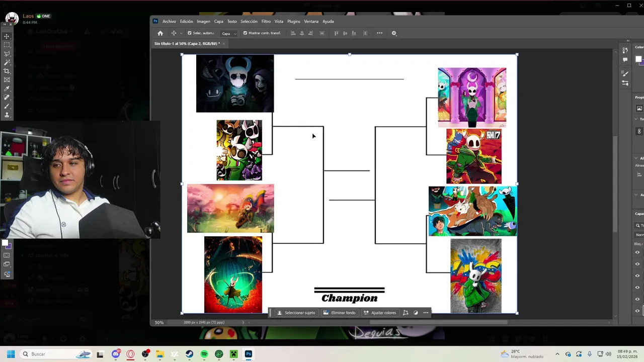Image resolution: width=644 pixels, height=362 pixels.
Task: Open Spotify from the taskbar
Action: tap(204, 354)
